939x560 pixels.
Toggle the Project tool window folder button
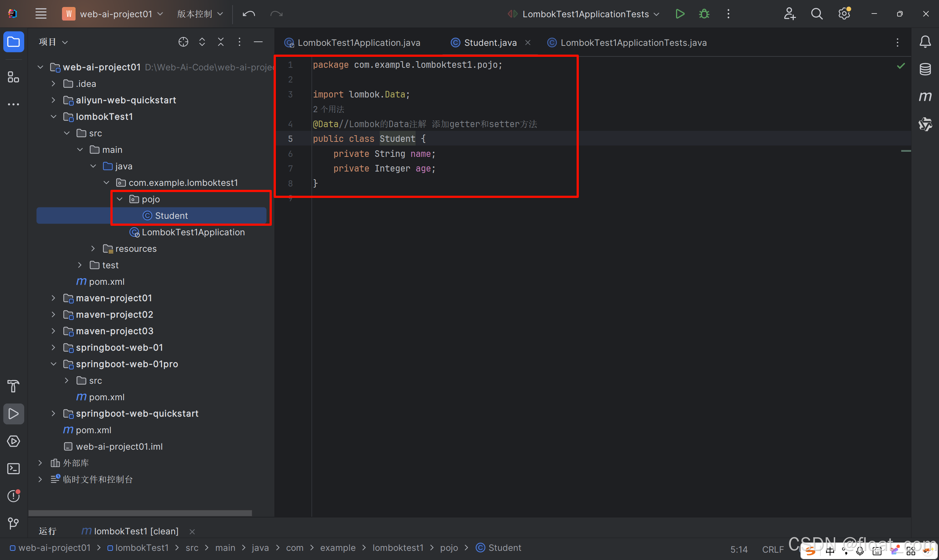(x=14, y=41)
